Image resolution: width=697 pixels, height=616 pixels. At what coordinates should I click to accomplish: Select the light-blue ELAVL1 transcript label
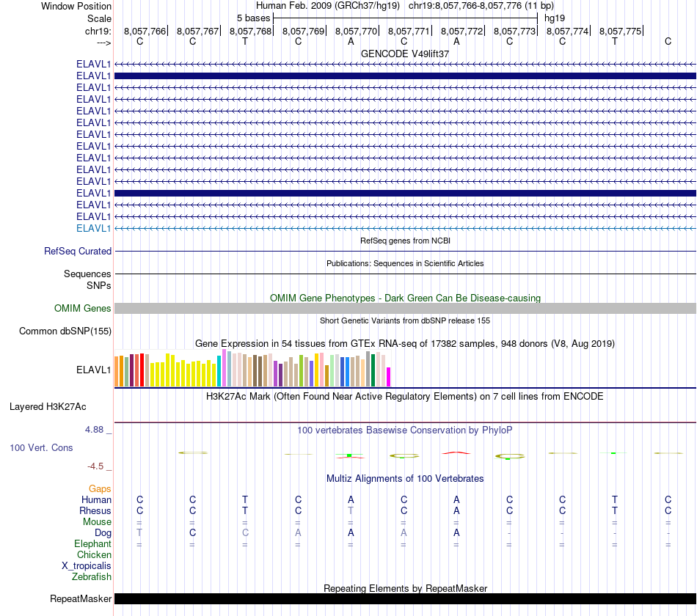[93, 229]
